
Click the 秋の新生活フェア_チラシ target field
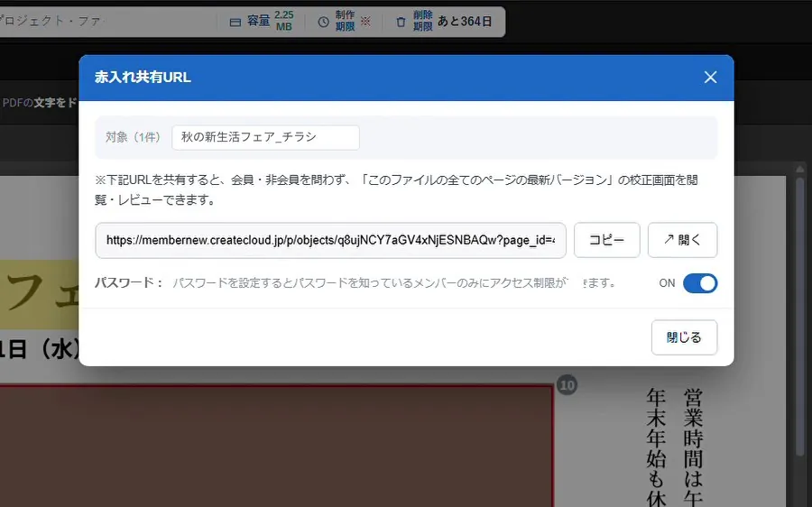(x=265, y=137)
